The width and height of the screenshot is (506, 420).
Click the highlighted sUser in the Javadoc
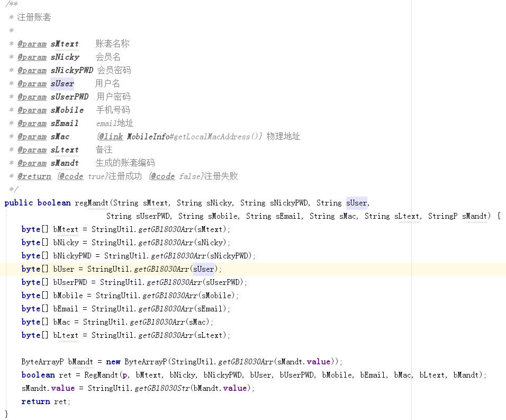click(62, 84)
